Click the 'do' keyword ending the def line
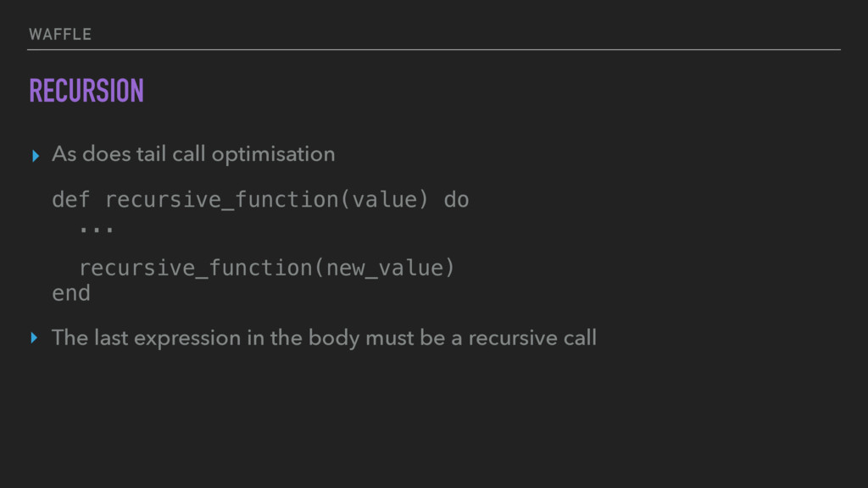 [456, 200]
